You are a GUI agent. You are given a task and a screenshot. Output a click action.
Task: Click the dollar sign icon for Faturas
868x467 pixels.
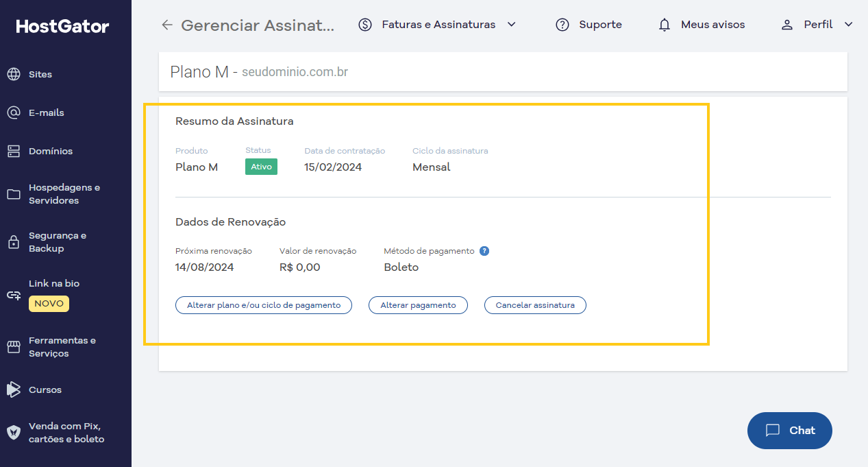365,25
